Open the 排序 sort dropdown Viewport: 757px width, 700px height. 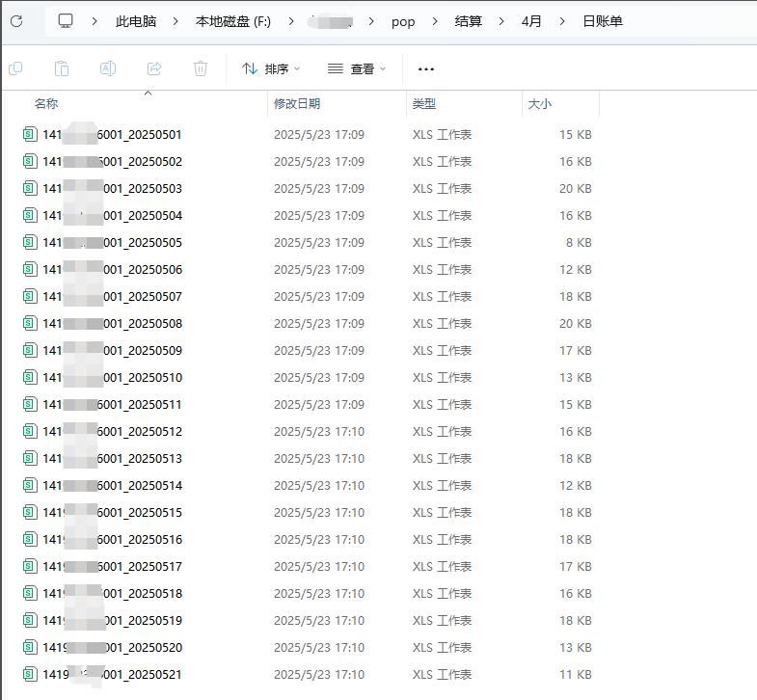[x=271, y=69]
